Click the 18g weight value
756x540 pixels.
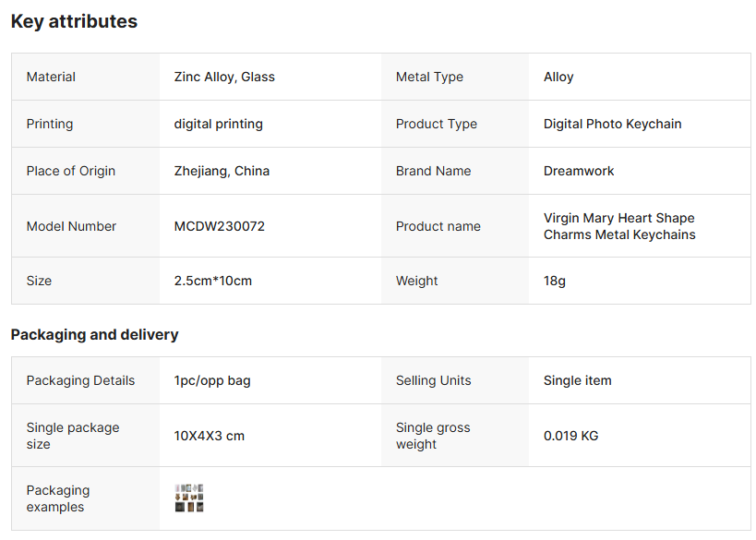(x=555, y=281)
